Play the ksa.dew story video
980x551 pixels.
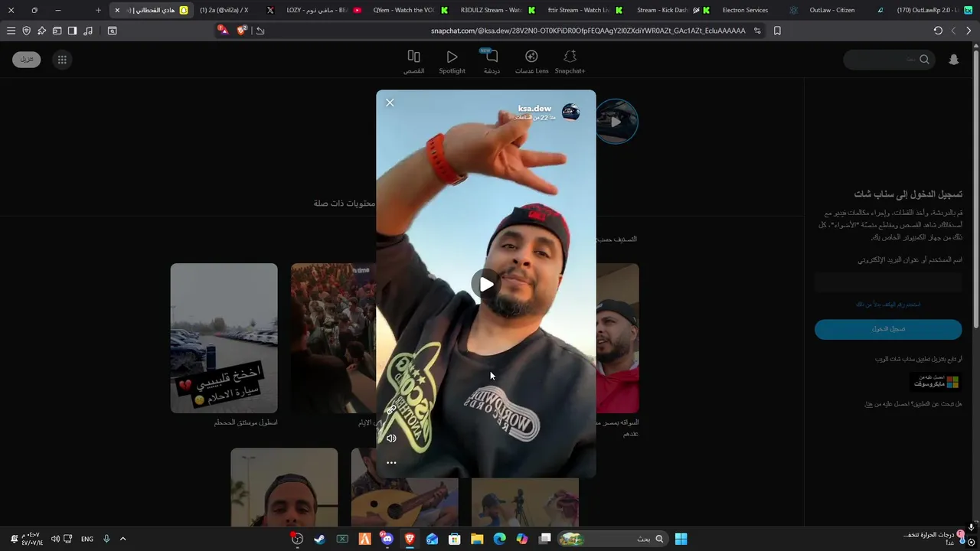coord(486,285)
